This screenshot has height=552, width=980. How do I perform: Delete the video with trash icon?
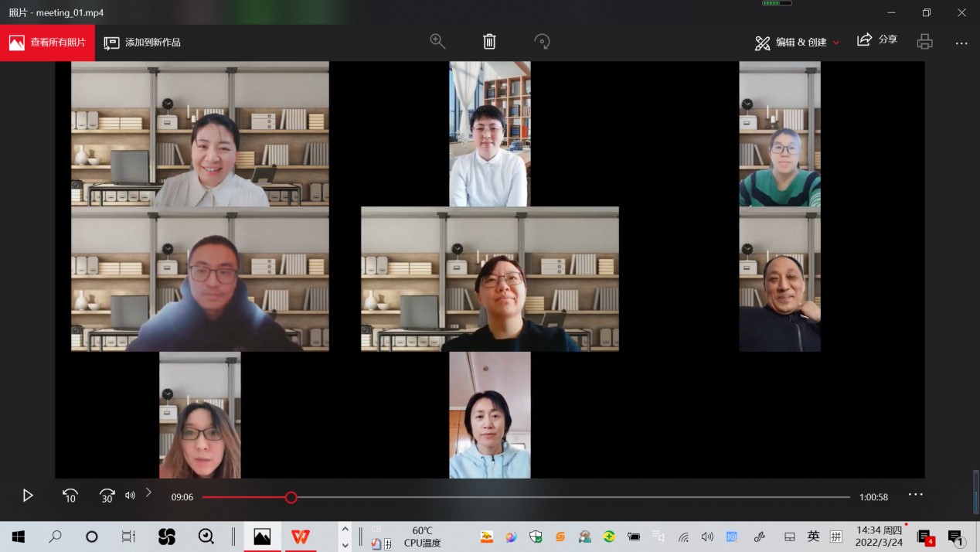(489, 42)
